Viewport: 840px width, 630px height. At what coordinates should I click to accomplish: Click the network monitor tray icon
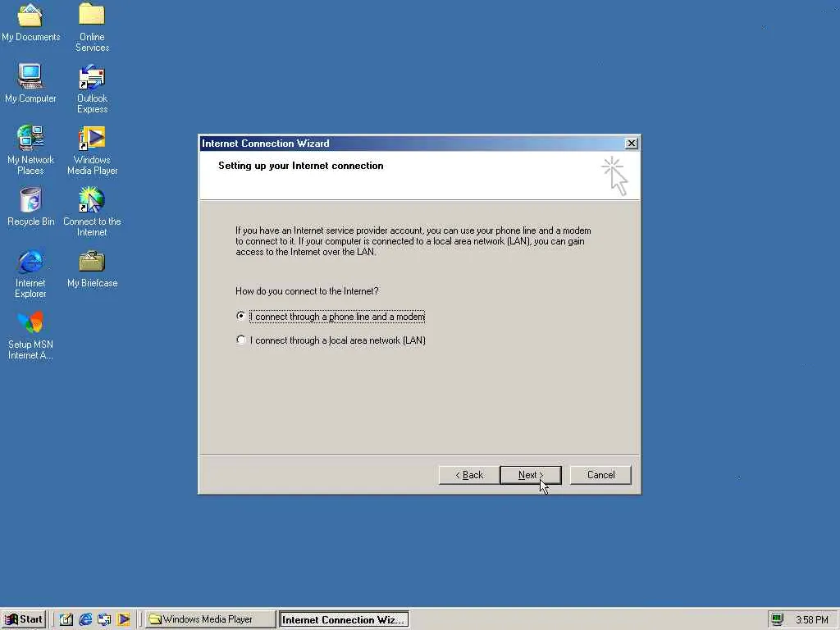778,619
